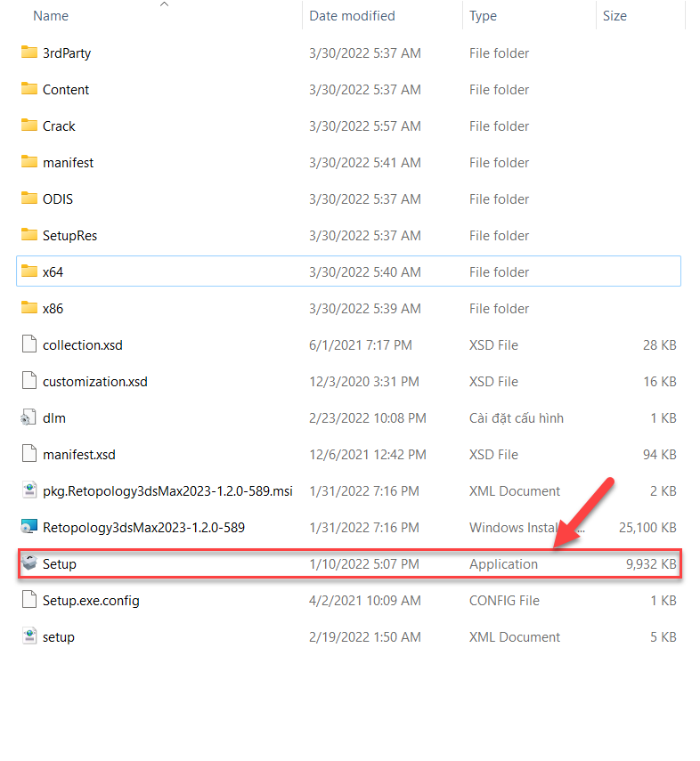This screenshot has width=700, height=761.
Task: Click the Retopology3dsMax2023 Windows Installer icon
Action: [30, 527]
